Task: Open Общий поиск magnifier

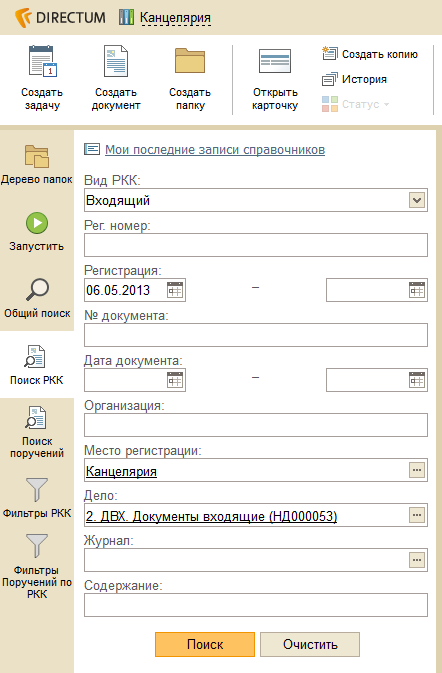Action: [x=37, y=290]
